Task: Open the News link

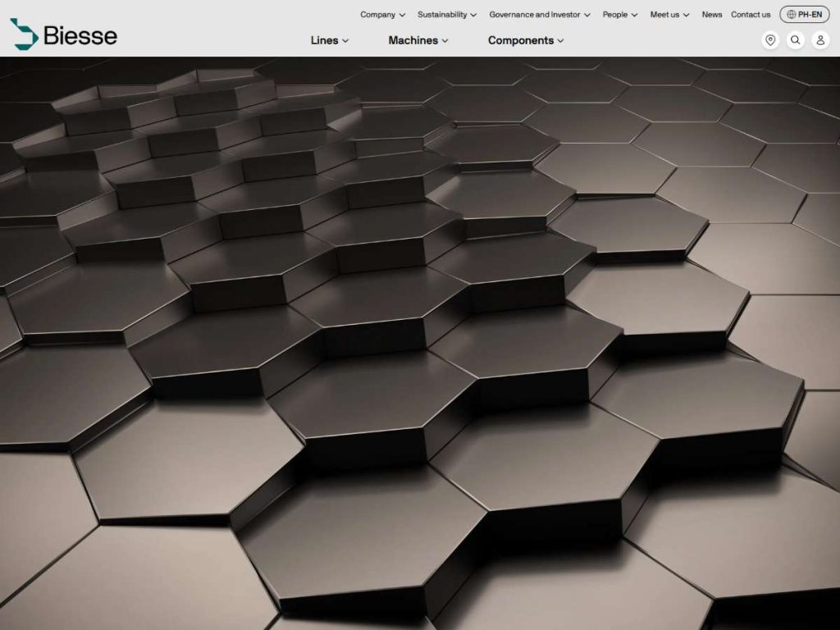Action: point(712,15)
